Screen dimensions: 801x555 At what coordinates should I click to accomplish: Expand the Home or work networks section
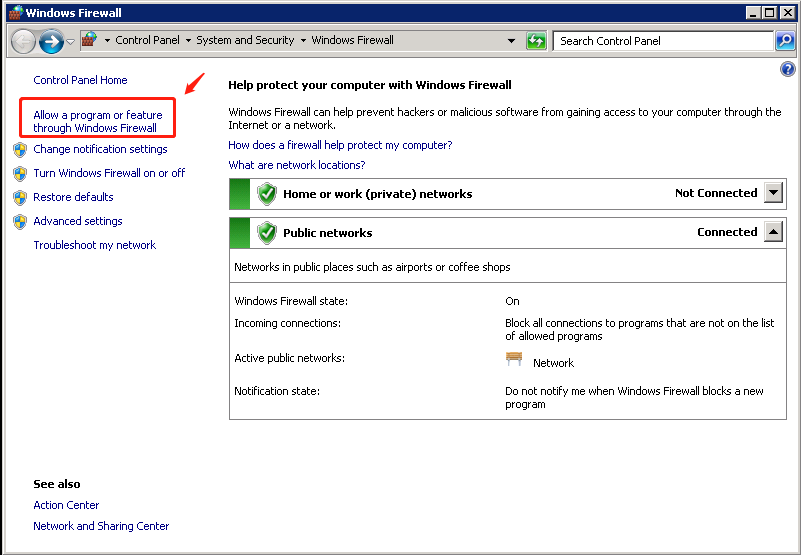773,193
